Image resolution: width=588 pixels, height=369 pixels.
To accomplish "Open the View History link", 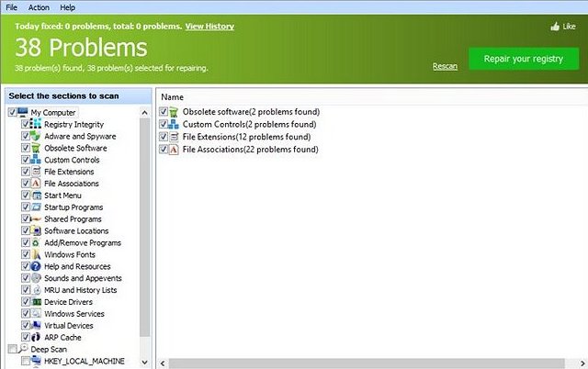I will 209,27.
